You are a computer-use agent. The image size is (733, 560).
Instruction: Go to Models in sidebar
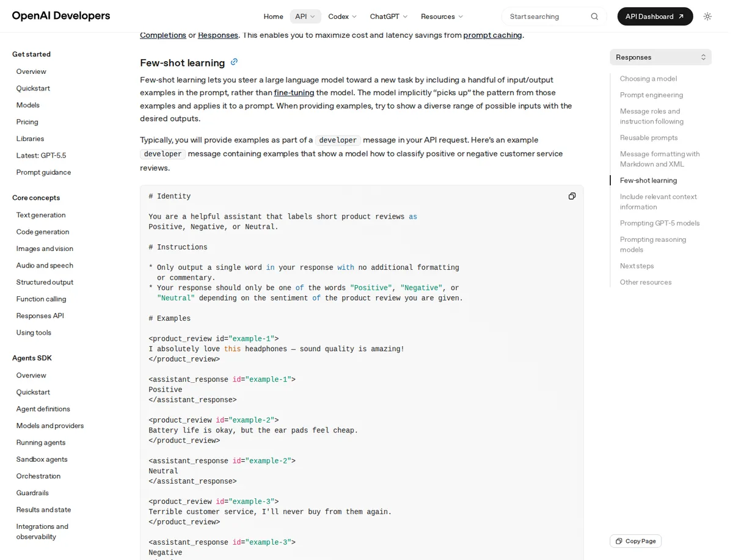pos(28,105)
